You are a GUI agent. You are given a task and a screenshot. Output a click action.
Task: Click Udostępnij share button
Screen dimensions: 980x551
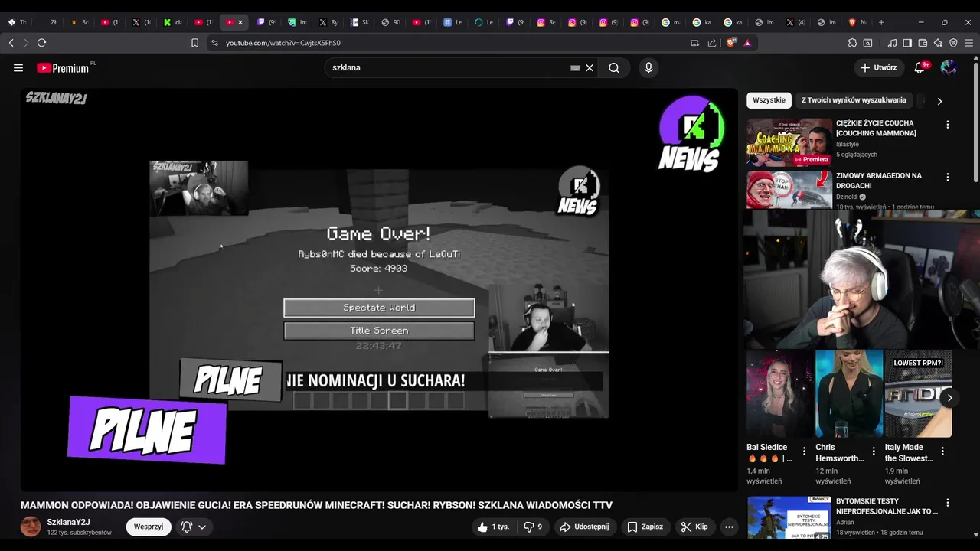pos(584,527)
